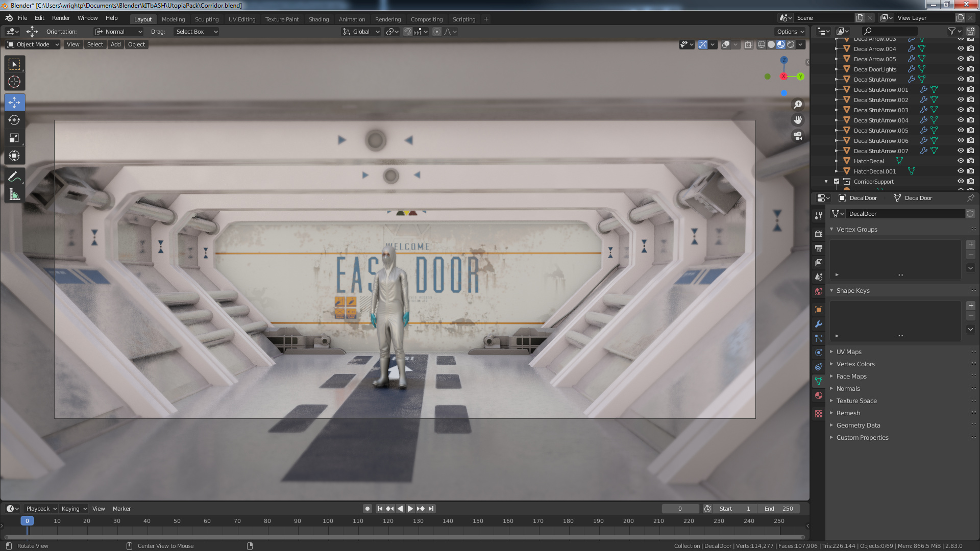
Task: Open the Modifier properties wrench tab
Action: (819, 324)
